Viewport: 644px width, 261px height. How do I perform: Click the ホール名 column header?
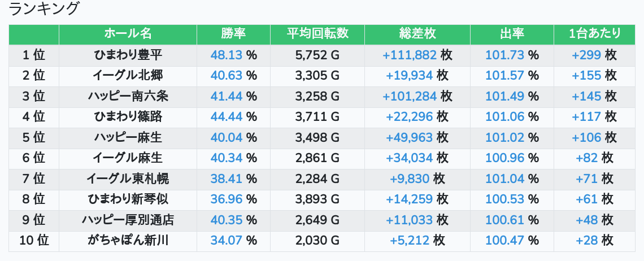pos(128,34)
